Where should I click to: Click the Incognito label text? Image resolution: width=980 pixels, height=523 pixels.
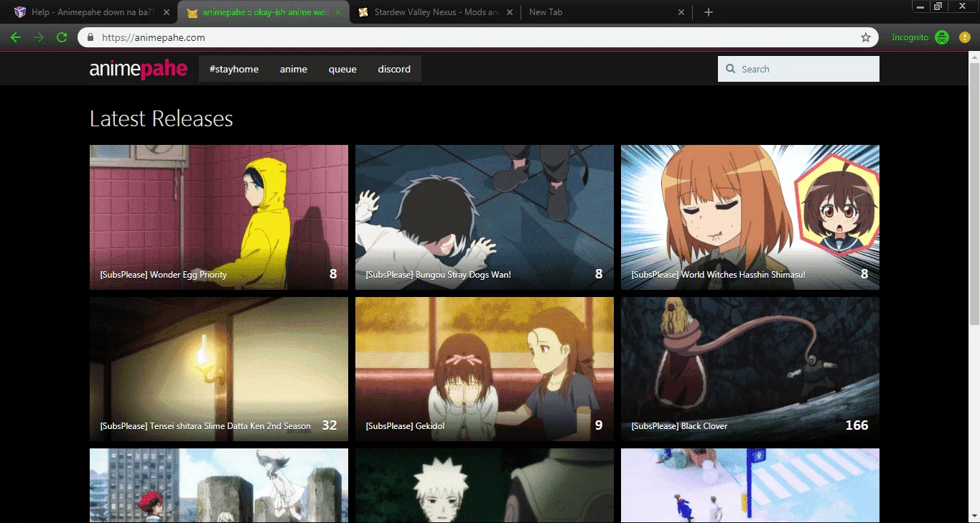(910, 37)
